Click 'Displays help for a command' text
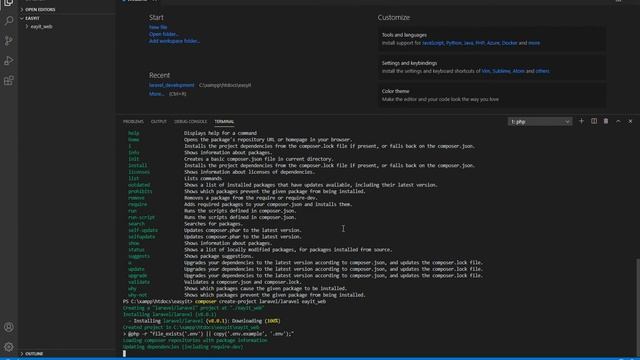The width and height of the screenshot is (640, 360). [x=220, y=133]
